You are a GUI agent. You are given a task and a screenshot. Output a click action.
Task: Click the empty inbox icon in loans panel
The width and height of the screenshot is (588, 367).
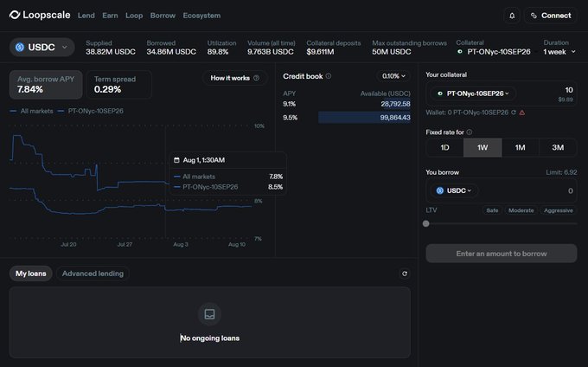209,314
